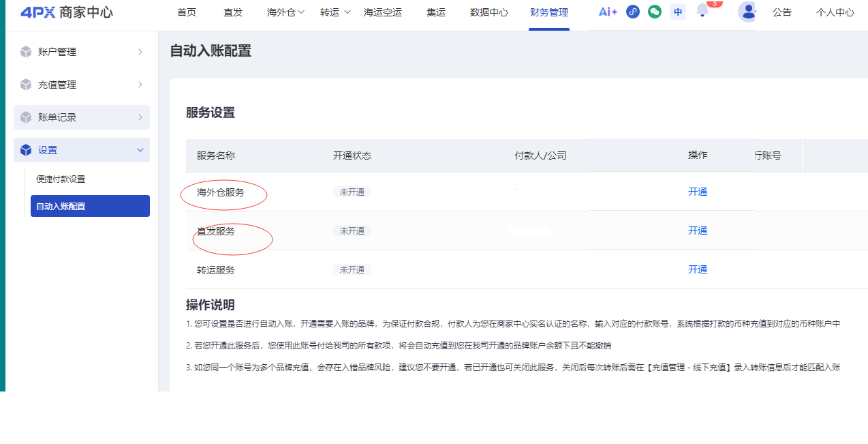Click the cube icon beside 账户管理
Screen dimensions: 868x444
point(26,52)
